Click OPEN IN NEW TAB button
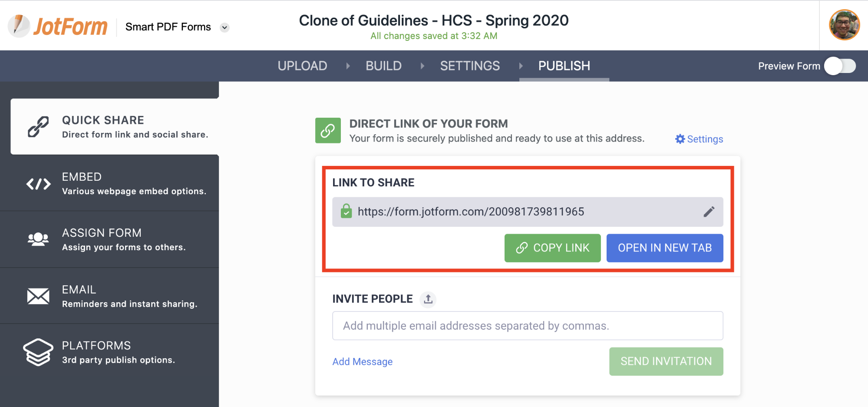868x407 pixels. (664, 248)
